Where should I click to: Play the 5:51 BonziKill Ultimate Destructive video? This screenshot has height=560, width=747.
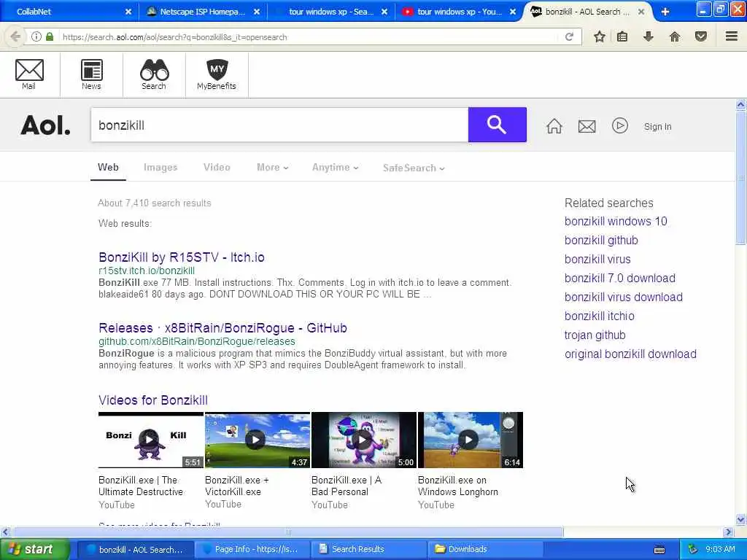[x=150, y=440]
